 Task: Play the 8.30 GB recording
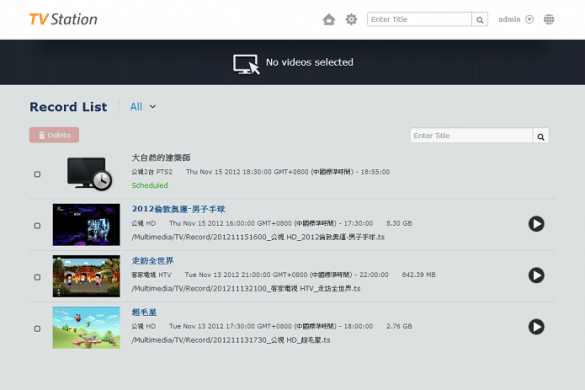(536, 224)
